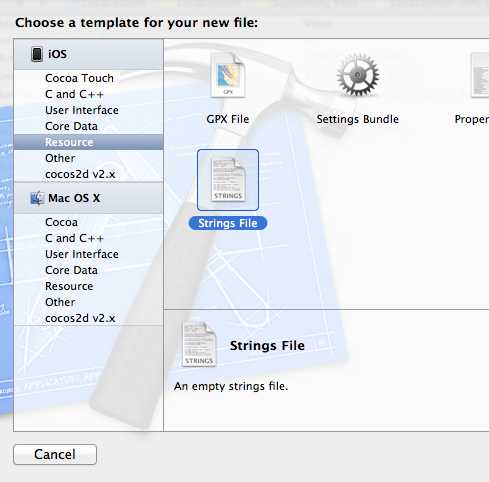Choose cocos2d v2.x under Mac OS X
The height and width of the screenshot is (482, 489).
(89, 318)
